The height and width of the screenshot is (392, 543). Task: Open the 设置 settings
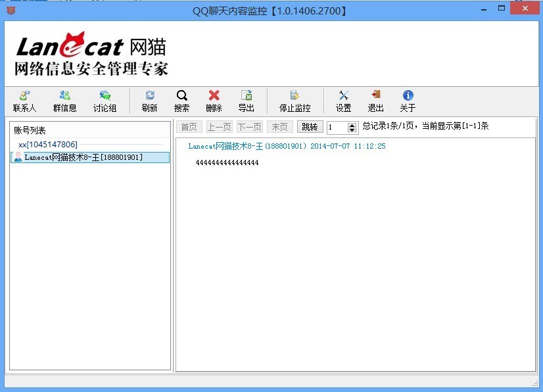tap(344, 101)
